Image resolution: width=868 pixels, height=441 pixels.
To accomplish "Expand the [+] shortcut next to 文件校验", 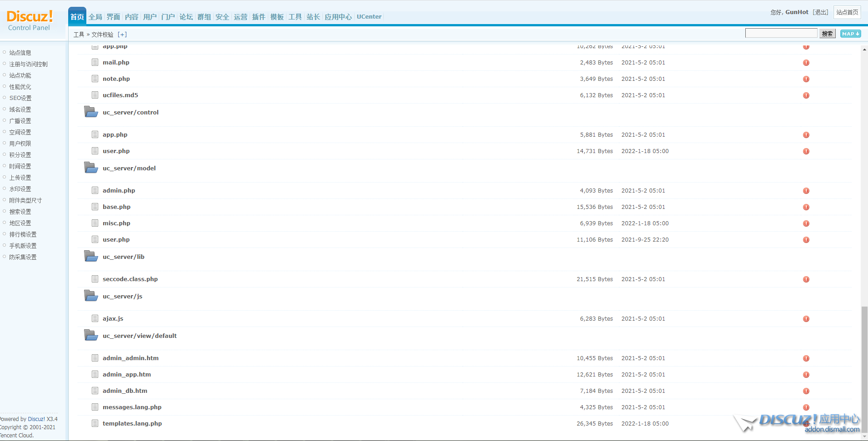I will pos(122,35).
